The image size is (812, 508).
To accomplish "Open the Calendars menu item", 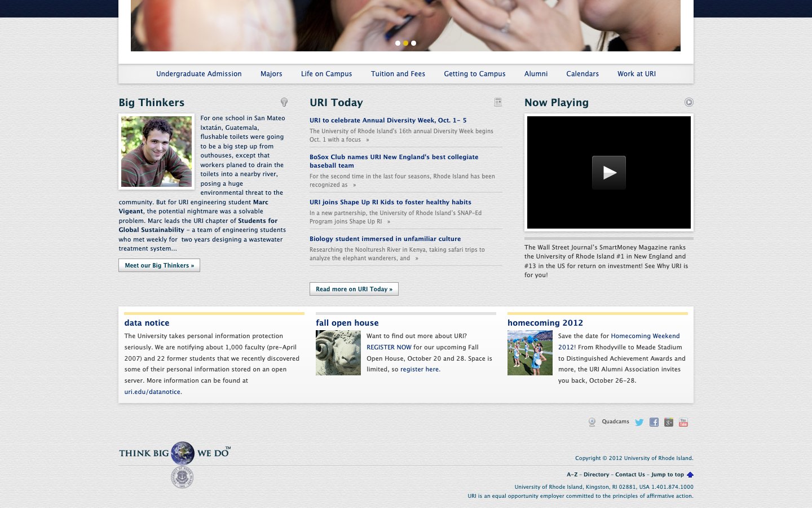I will click(x=582, y=74).
